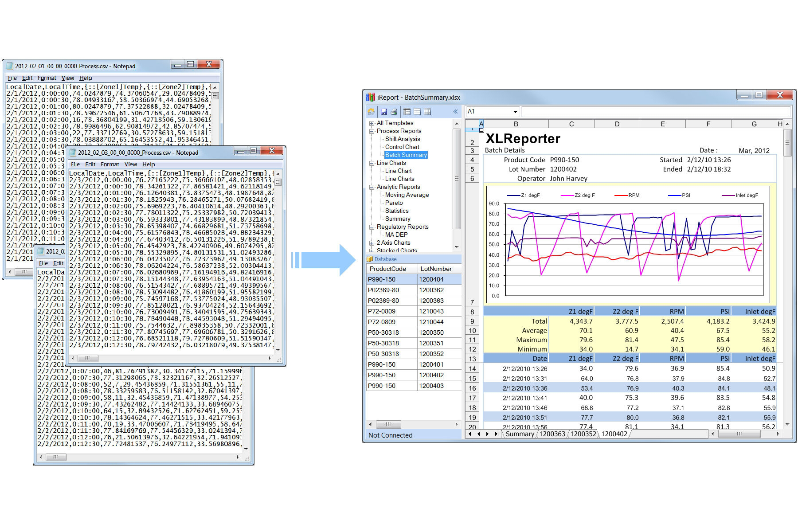Viewport: 798px width, 532px height.
Task: Select the first grid view icon
Action: 407,112
